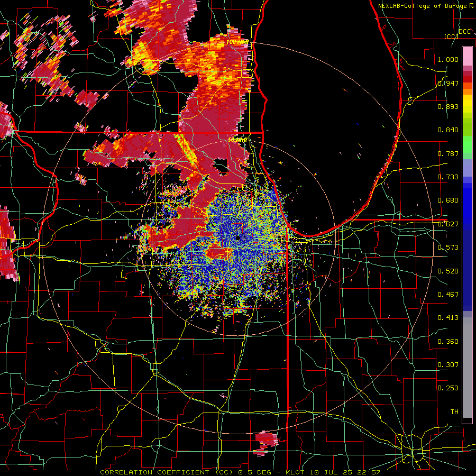This screenshot has width=476, height=476.
Task: Click the 0.893 color scale label
Action: point(448,106)
